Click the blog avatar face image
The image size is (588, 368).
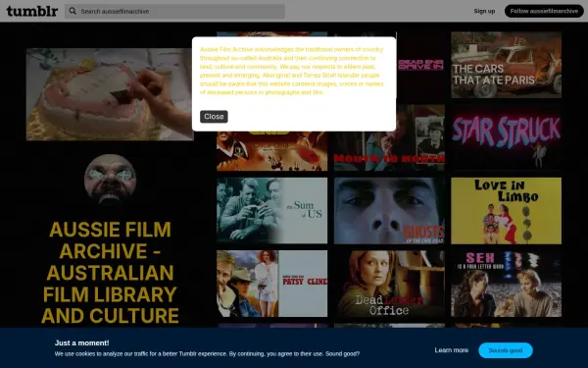coord(110,180)
